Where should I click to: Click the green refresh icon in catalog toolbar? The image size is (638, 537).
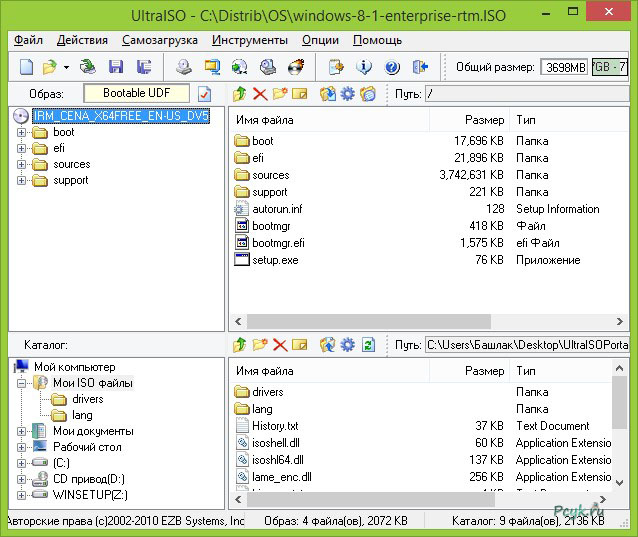pyautogui.click(x=368, y=345)
